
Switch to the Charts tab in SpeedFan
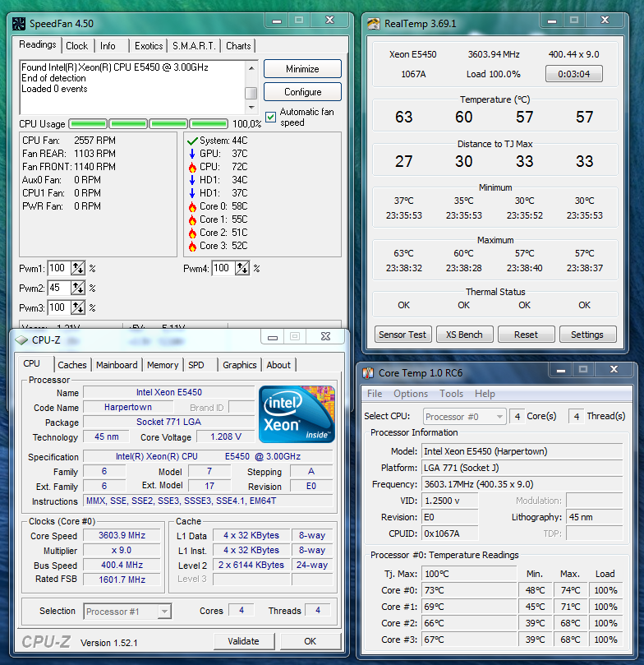(x=238, y=46)
